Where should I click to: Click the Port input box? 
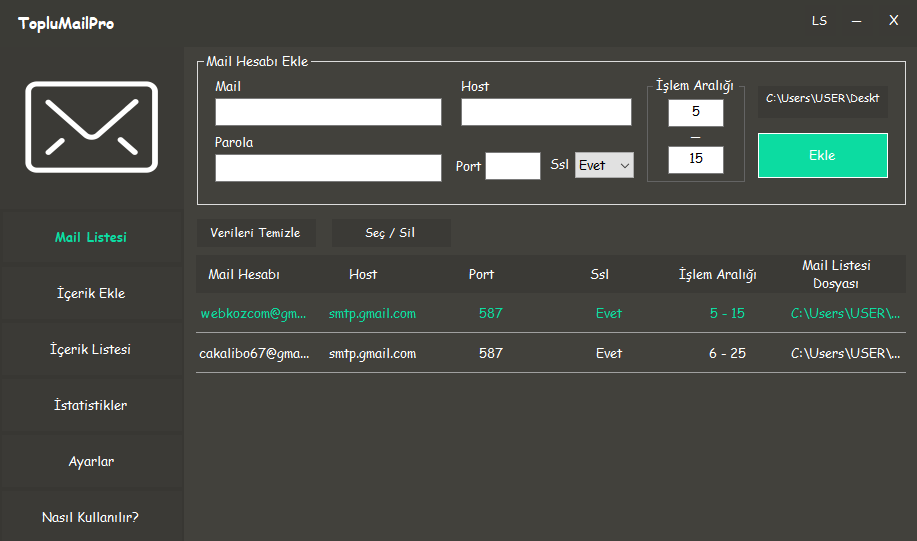512,166
